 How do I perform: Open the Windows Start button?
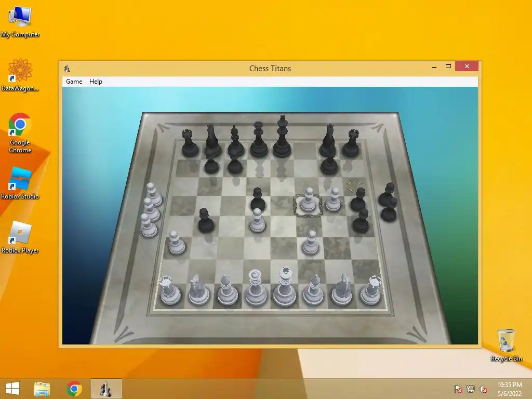pos(12,389)
